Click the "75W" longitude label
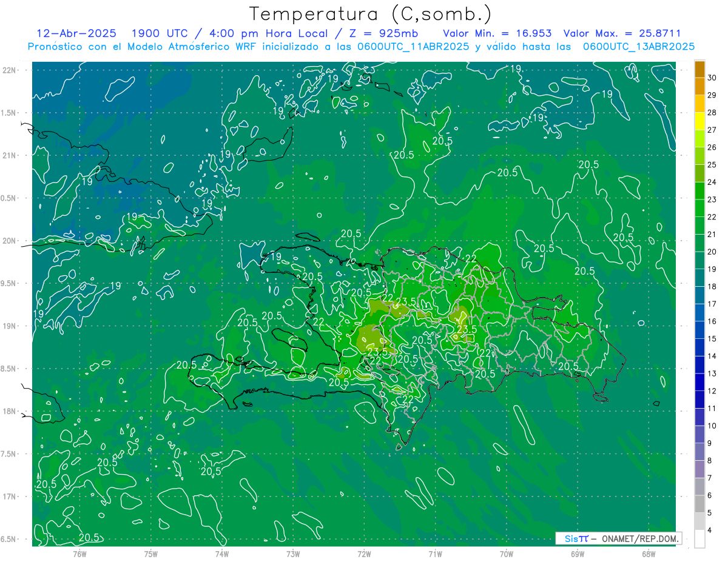 [x=151, y=554]
